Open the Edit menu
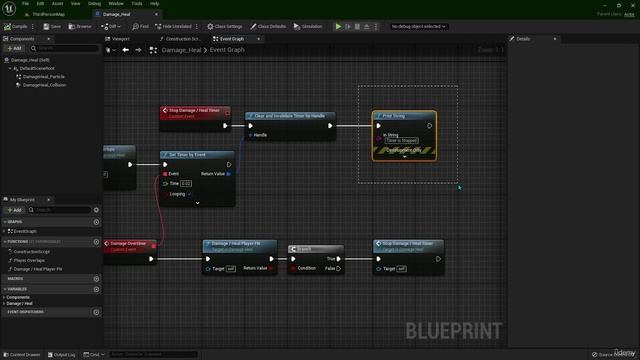Viewport: 640px width, 360px height. click(40, 4)
